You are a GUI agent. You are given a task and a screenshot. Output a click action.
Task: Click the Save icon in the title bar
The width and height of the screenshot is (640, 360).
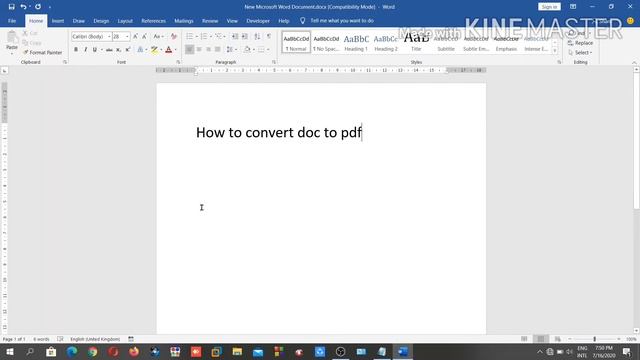click(x=11, y=7)
